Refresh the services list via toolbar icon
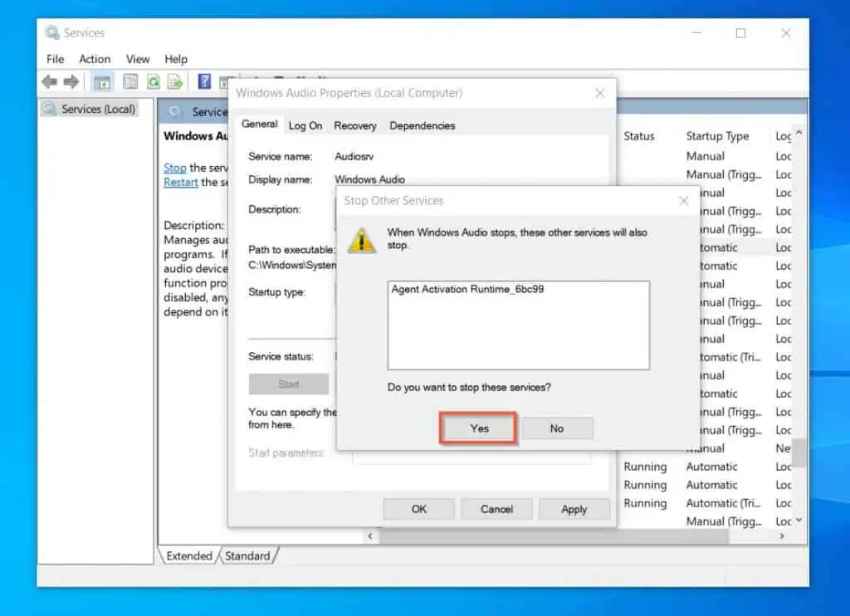This screenshot has height=616, width=850. tap(154, 82)
